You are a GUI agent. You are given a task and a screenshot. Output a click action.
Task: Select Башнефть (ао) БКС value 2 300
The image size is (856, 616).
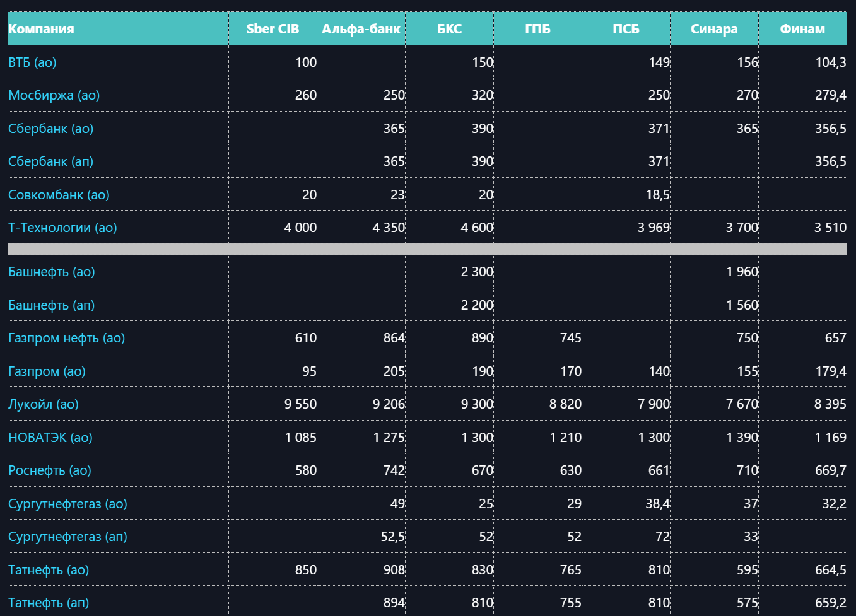477,272
